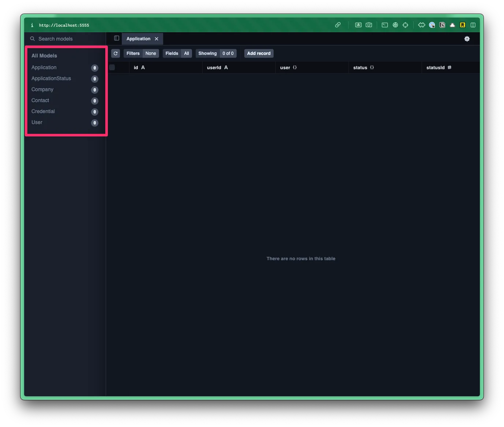Switch to the Application tab
This screenshot has height=427, width=504.
[138, 39]
